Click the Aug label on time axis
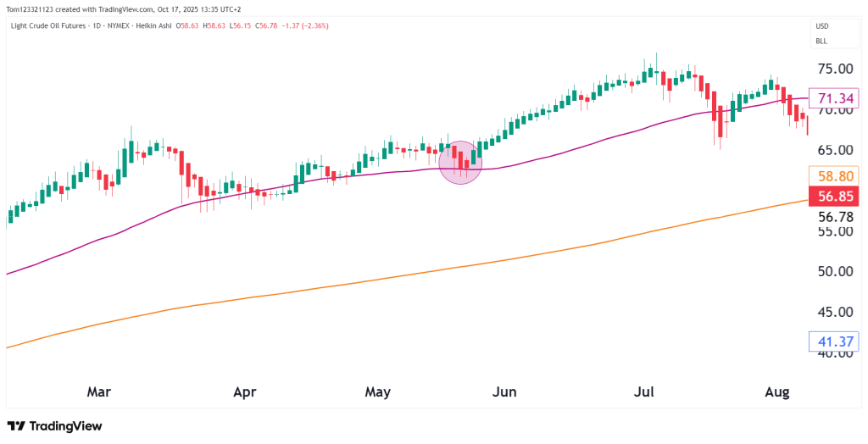Image resolution: width=868 pixels, height=444 pixels. tap(777, 391)
